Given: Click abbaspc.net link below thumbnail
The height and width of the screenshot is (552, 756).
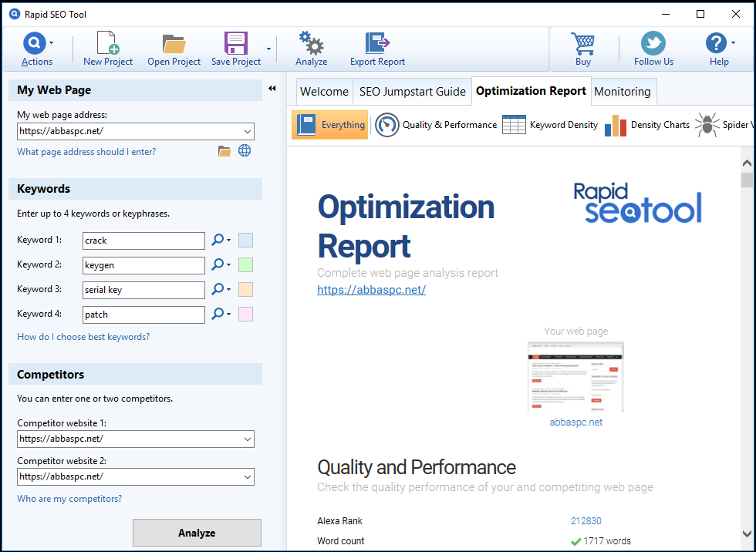Looking at the screenshot, I should point(575,422).
